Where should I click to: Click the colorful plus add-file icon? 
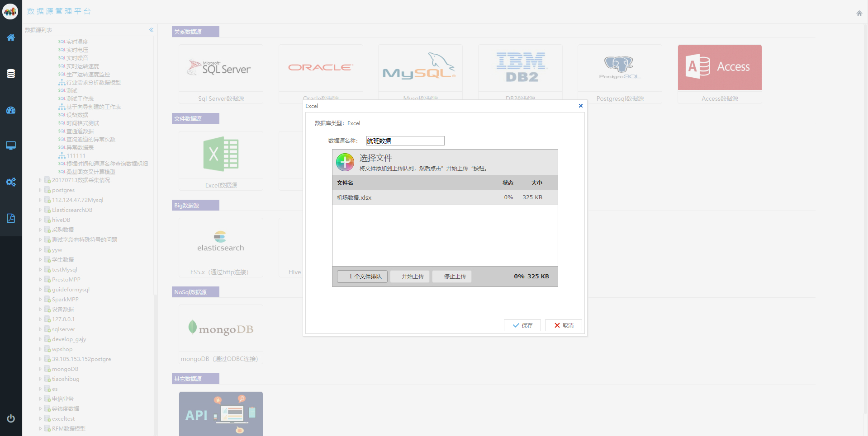[x=345, y=162]
